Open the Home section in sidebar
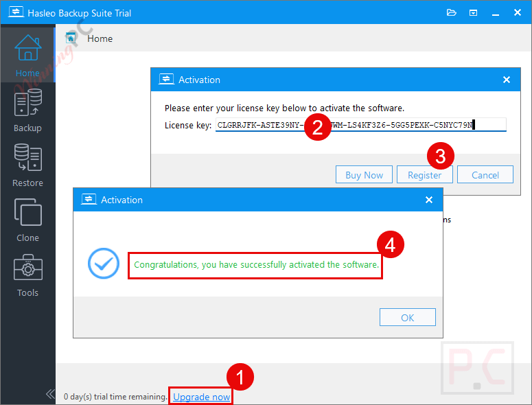The image size is (532, 405). click(x=27, y=55)
